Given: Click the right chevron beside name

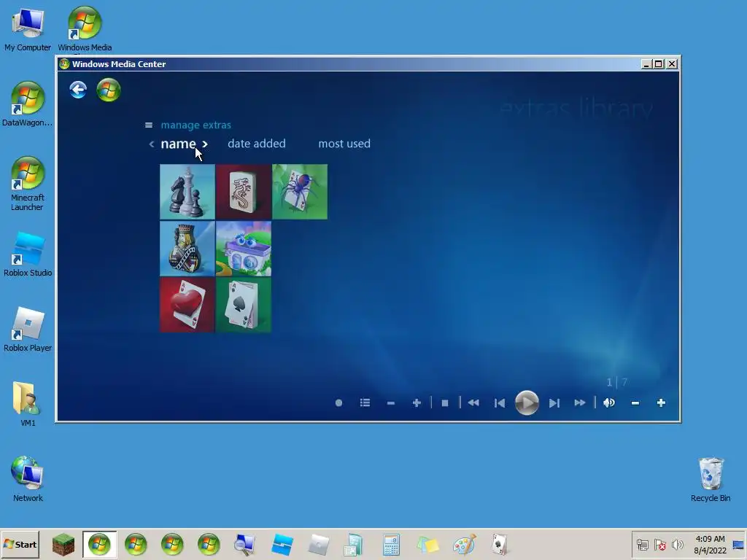Looking at the screenshot, I should [x=205, y=144].
